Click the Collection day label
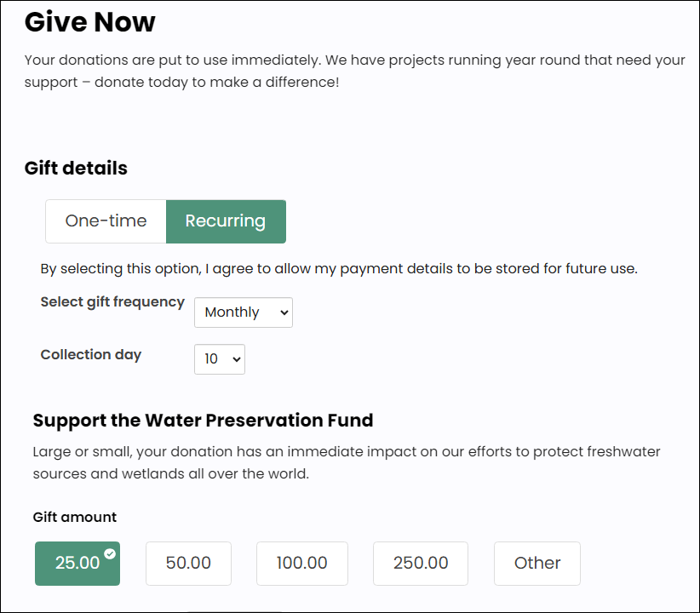This screenshot has height=613, width=700. (91, 354)
